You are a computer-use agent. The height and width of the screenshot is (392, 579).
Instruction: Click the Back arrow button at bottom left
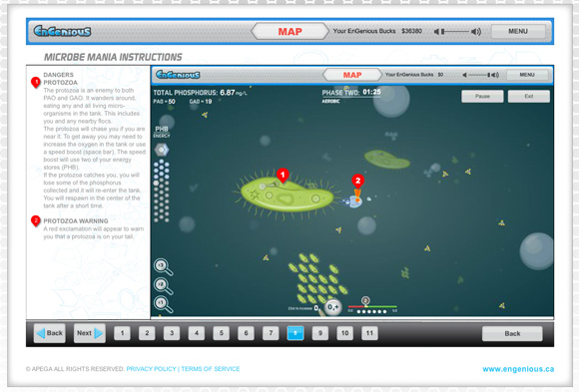click(x=50, y=333)
